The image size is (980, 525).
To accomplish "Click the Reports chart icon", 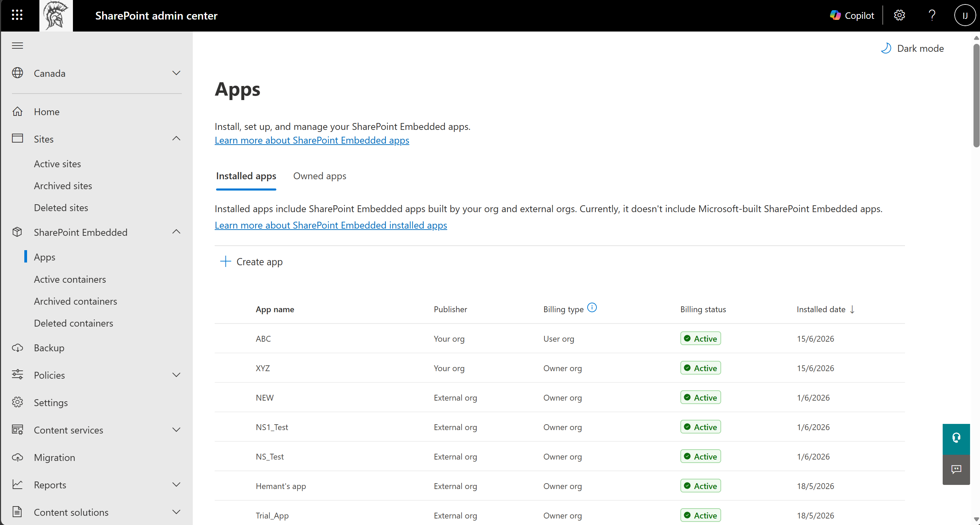I will tap(17, 485).
